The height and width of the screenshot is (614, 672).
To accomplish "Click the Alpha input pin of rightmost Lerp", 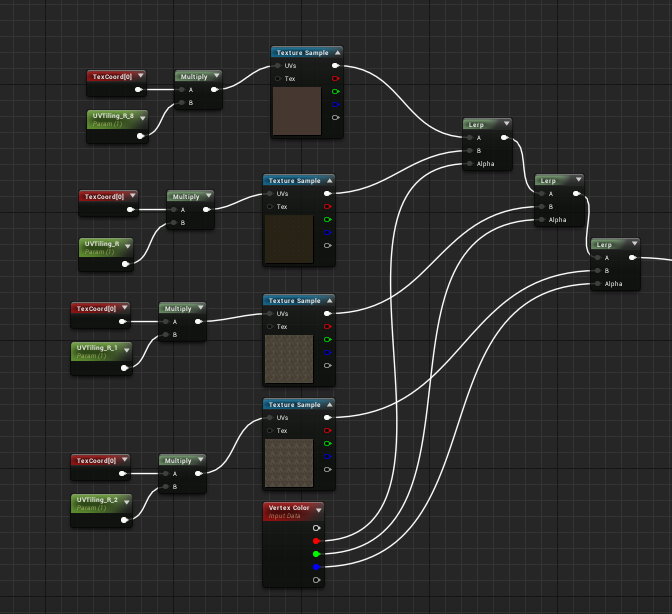I will 598,283.
